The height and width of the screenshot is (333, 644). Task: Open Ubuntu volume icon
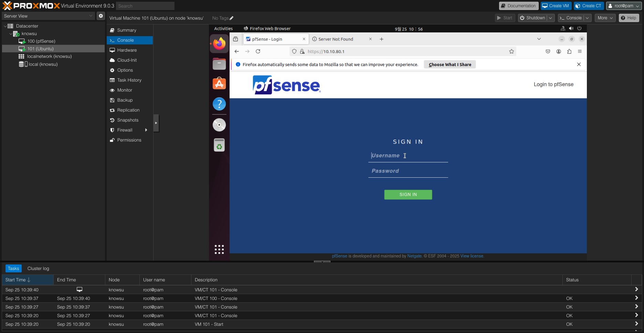pyautogui.click(x=571, y=28)
